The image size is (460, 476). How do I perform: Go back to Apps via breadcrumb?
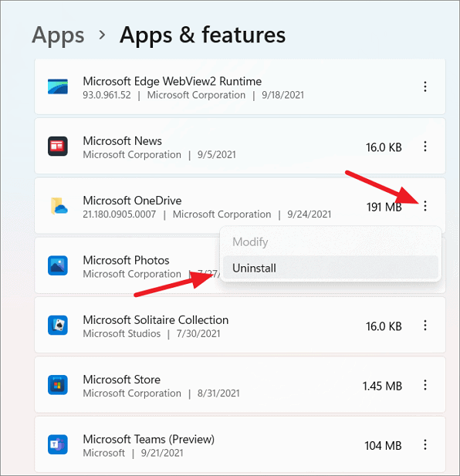coord(58,35)
